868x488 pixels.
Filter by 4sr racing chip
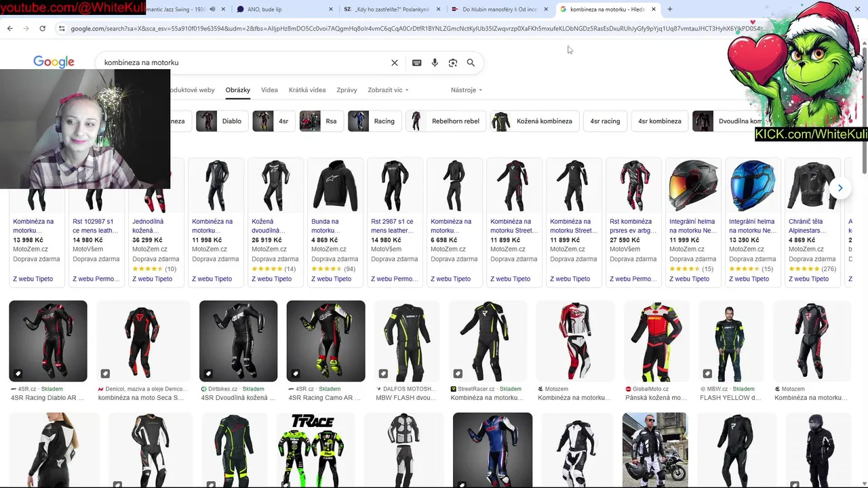click(x=605, y=121)
